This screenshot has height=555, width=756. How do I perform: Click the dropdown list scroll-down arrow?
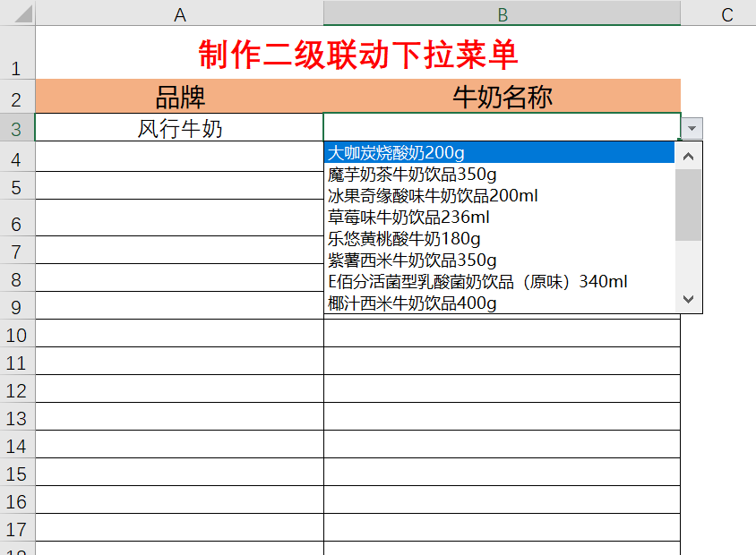point(689,299)
